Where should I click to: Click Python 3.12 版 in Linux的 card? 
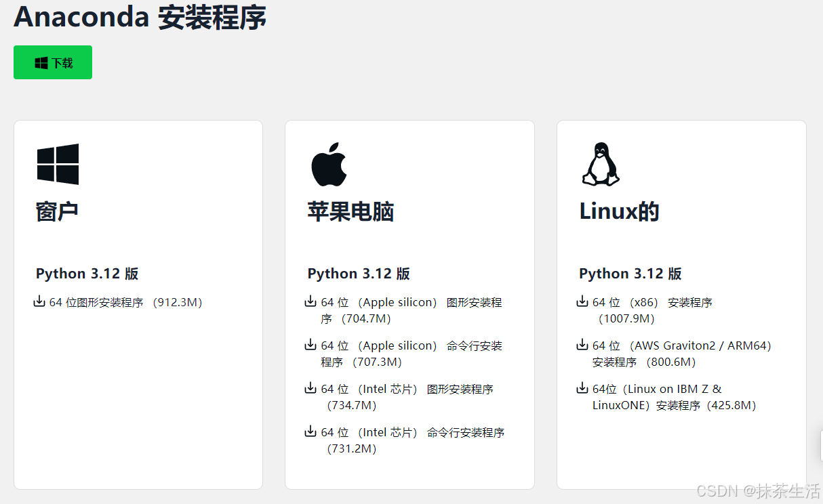630,274
